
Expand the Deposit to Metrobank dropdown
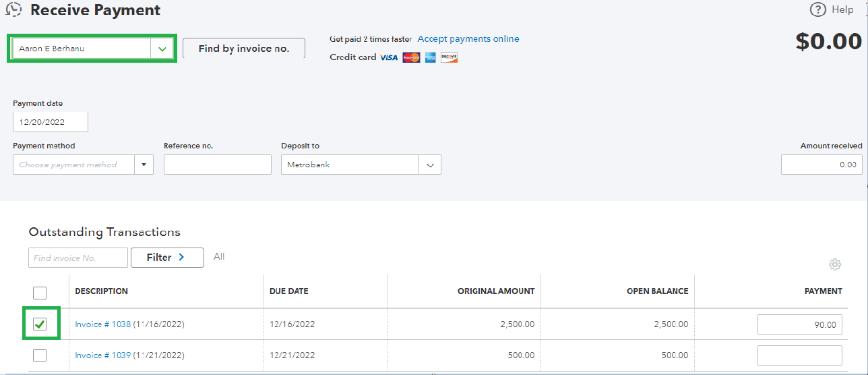(430, 165)
